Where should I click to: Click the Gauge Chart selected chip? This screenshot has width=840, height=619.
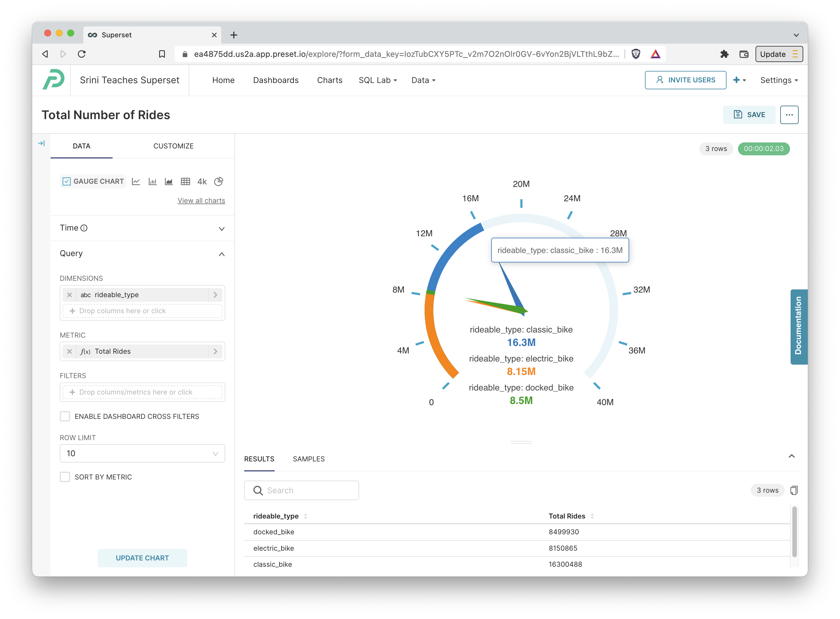93,181
